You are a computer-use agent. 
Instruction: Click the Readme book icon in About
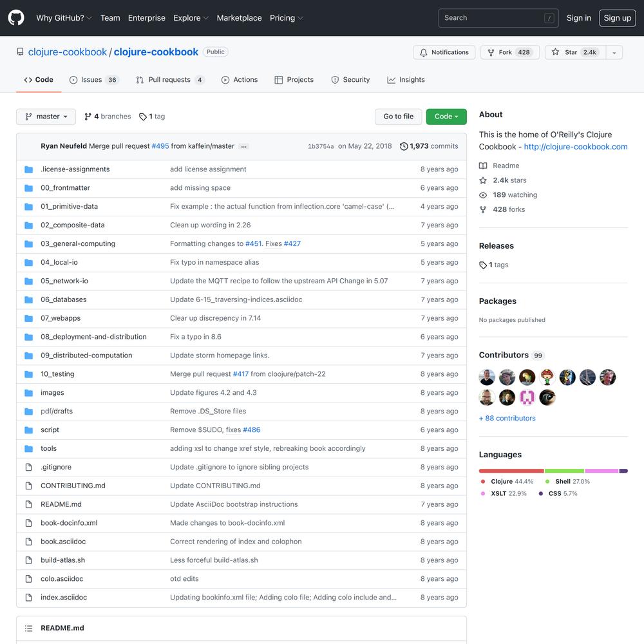[483, 166]
